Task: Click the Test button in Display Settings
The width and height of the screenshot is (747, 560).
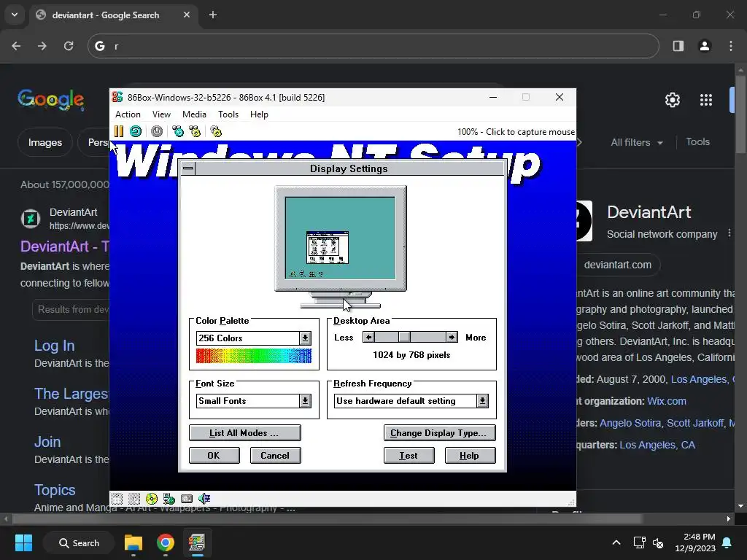Action: click(409, 456)
